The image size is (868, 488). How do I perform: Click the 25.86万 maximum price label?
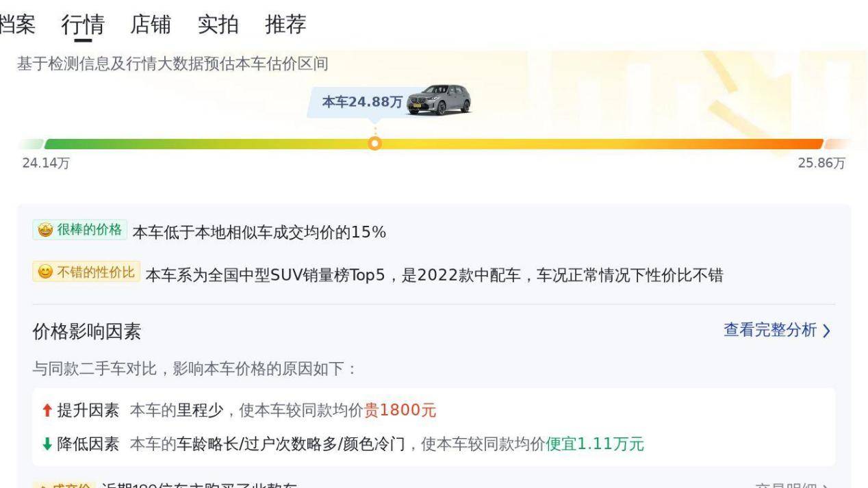tap(821, 163)
